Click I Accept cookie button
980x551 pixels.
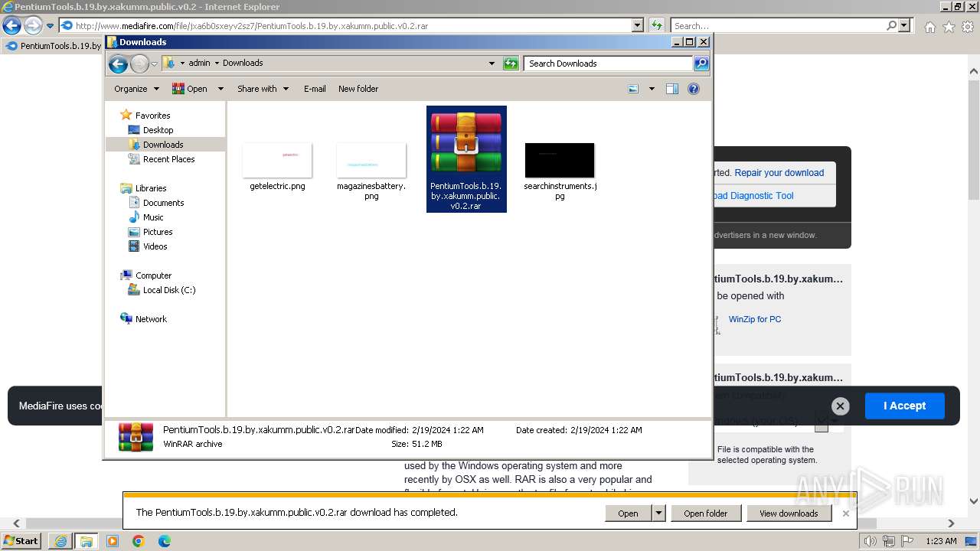click(x=904, y=406)
